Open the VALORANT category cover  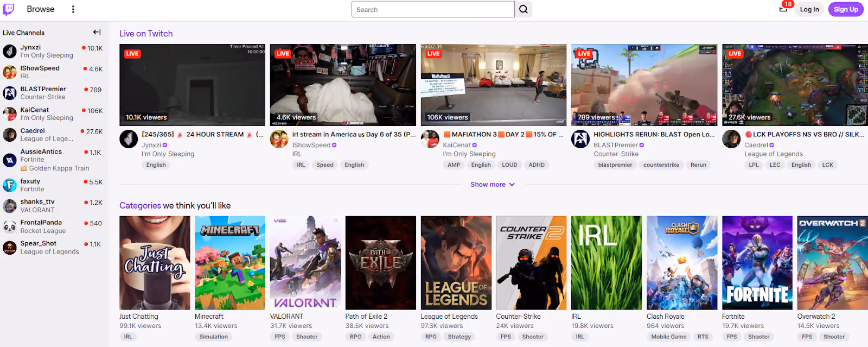coord(305,263)
